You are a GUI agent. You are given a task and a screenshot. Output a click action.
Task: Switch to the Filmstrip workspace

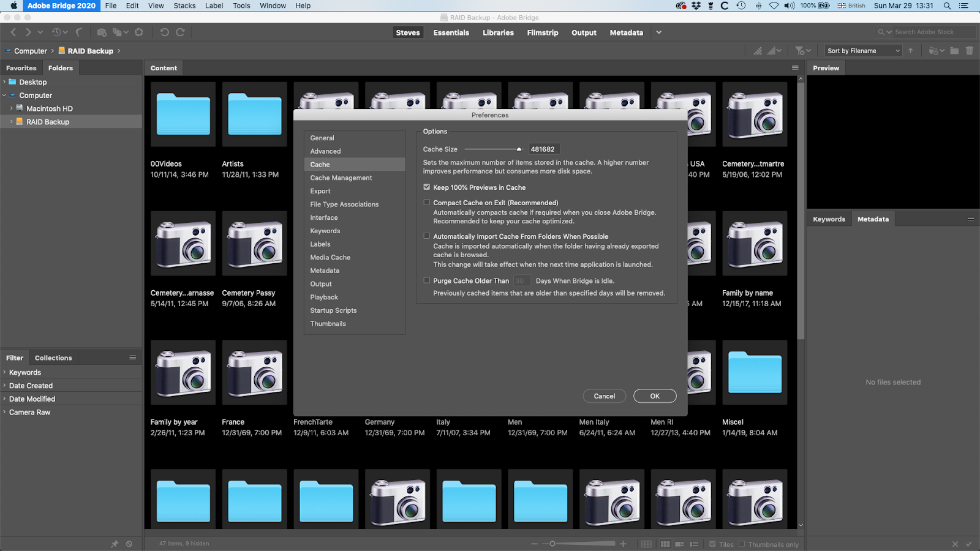(x=543, y=32)
